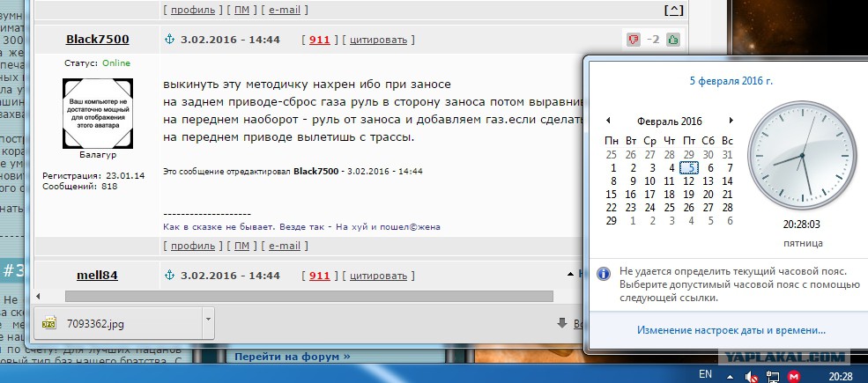This screenshot has width=868, height=383.
Task: Go to next month in calendar
Action: (731, 121)
